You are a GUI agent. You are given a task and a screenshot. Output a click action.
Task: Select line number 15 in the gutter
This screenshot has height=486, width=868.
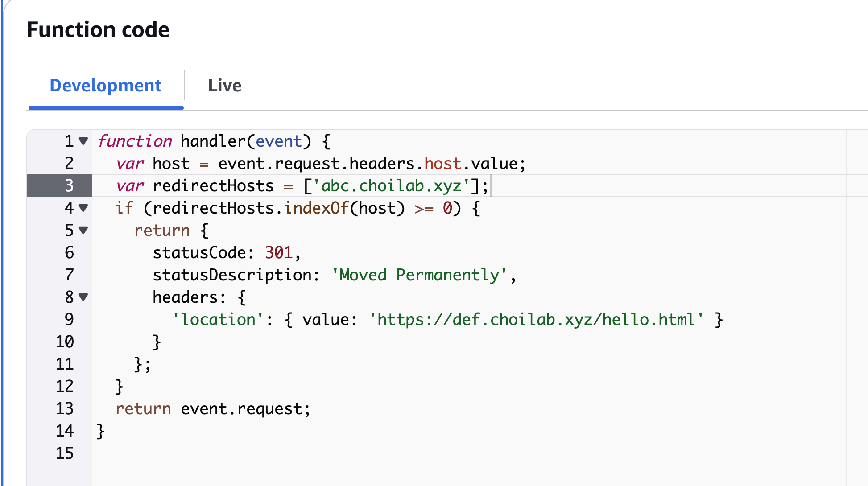coord(65,453)
